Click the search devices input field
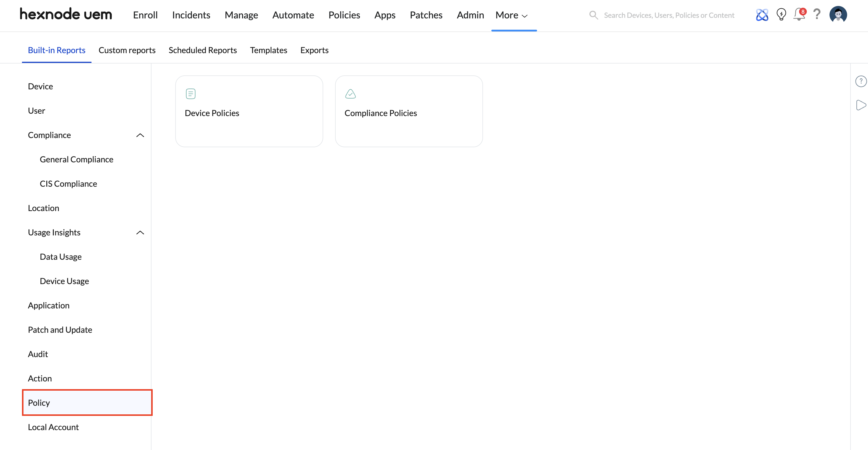 669,15
